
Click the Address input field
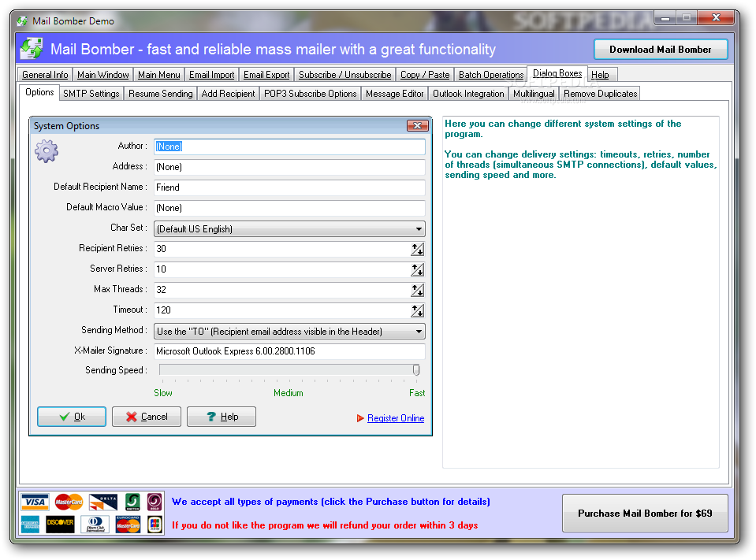(x=290, y=167)
